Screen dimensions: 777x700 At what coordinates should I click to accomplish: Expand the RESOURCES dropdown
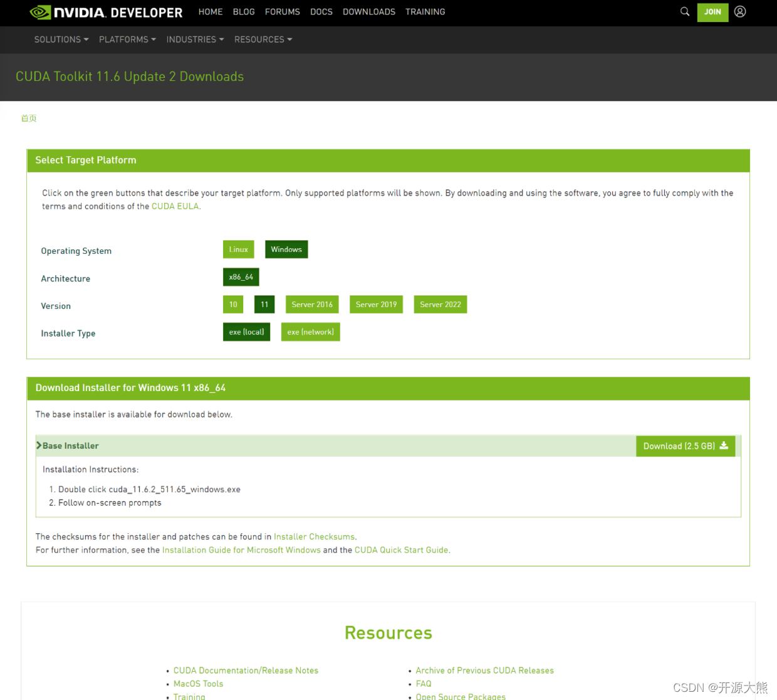[263, 39]
